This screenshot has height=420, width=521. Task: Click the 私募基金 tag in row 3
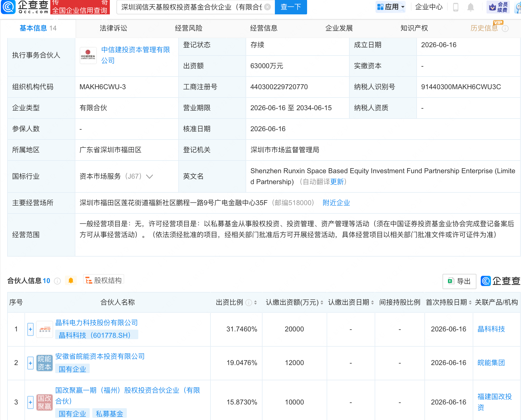pyautogui.click(x=110, y=414)
